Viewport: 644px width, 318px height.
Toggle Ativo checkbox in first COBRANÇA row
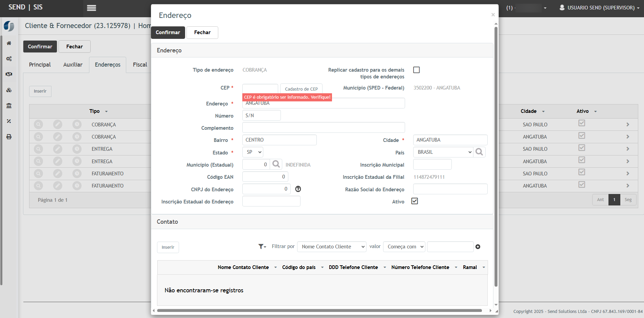(581, 123)
